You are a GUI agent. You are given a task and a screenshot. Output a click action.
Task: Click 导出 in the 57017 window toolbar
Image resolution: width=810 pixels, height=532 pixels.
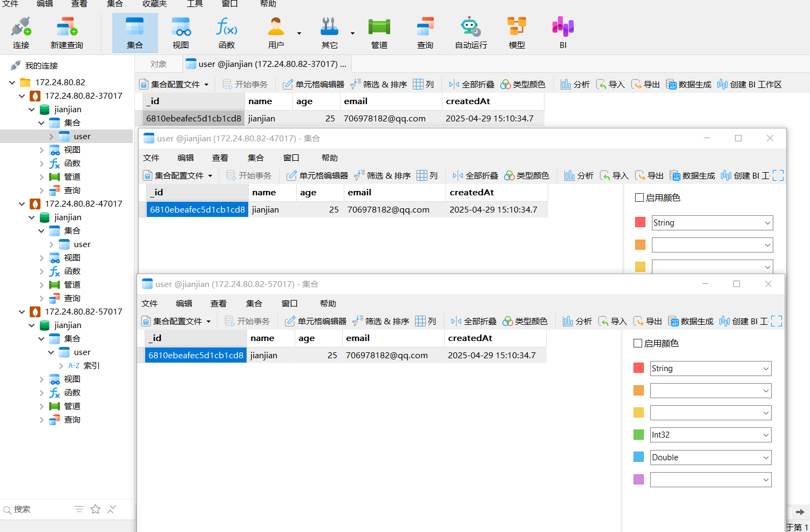(648, 321)
